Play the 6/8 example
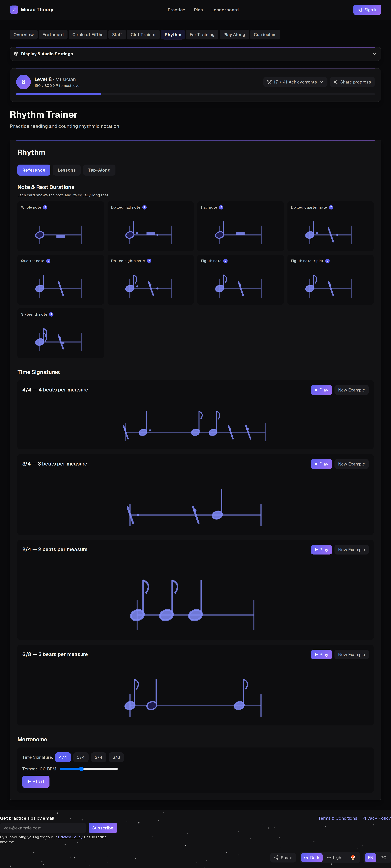 click(321, 654)
